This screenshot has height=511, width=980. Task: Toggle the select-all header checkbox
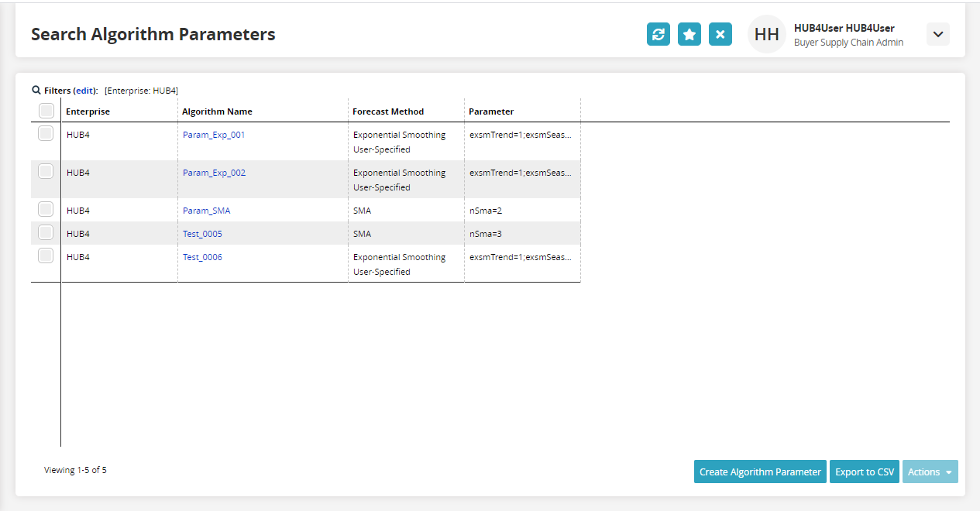pyautogui.click(x=46, y=111)
